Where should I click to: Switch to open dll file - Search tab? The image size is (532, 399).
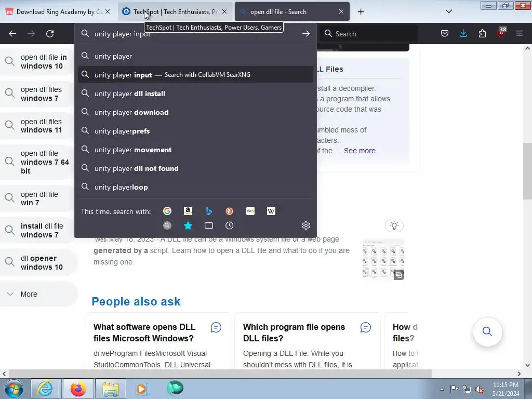[x=292, y=11]
